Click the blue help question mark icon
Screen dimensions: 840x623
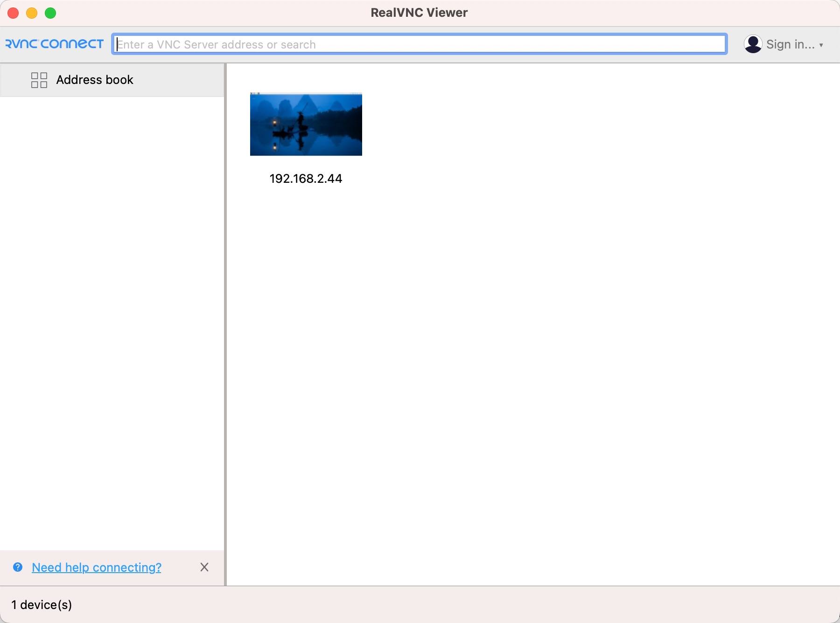(18, 567)
